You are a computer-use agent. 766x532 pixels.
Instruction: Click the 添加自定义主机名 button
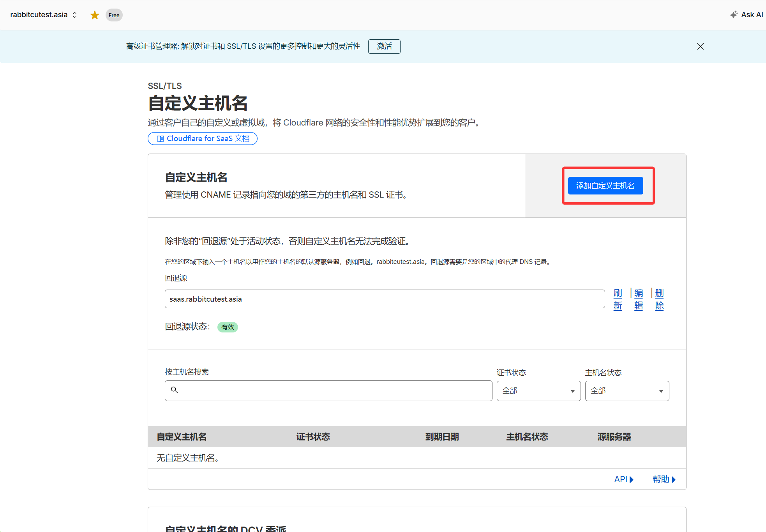click(605, 186)
